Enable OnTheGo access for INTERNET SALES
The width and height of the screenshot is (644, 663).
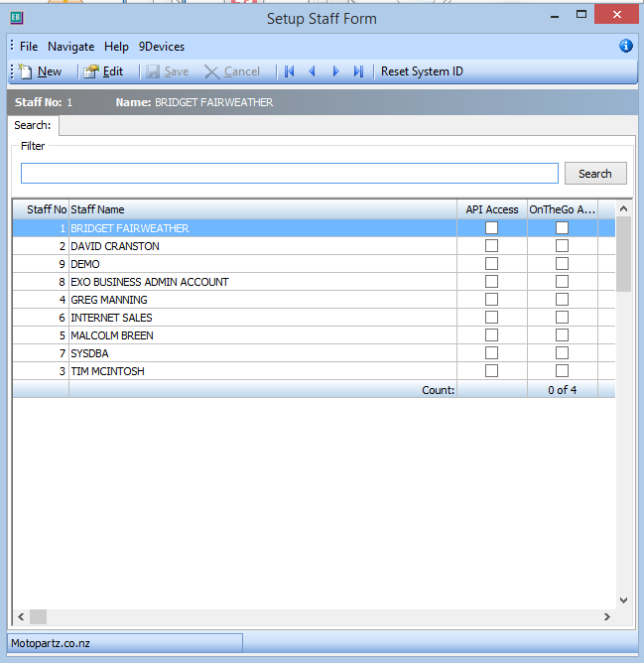point(562,318)
